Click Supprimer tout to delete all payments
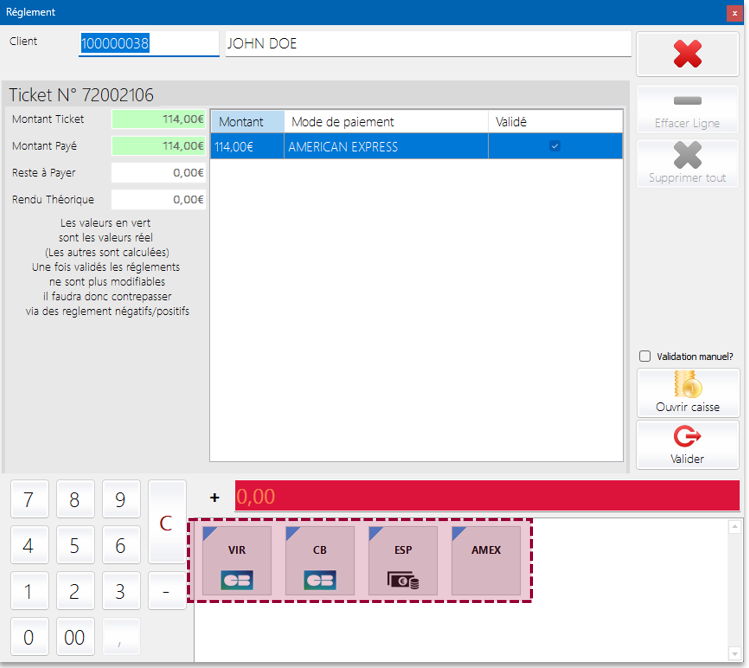This screenshot has height=668, width=749. click(687, 163)
